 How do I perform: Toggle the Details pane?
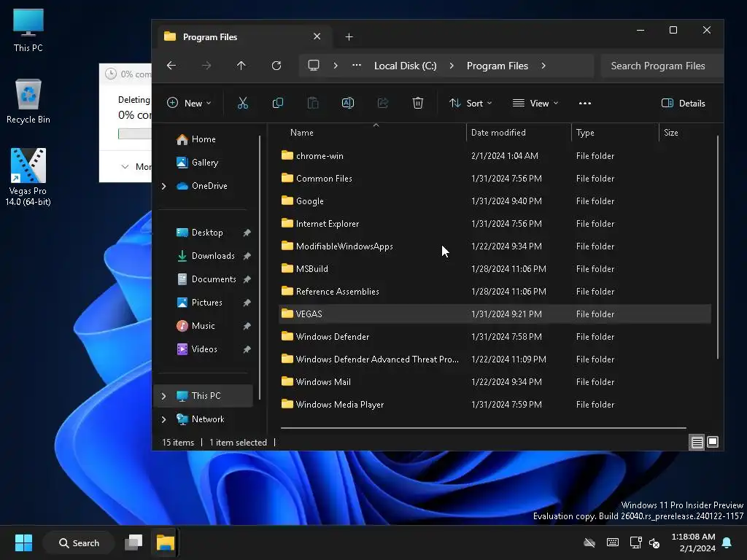(x=683, y=103)
